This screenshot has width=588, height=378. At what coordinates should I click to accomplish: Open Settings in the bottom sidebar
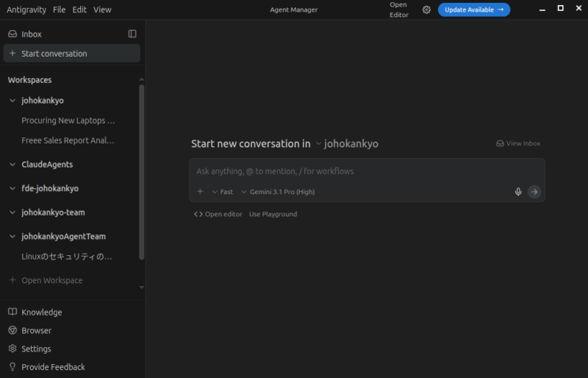coord(36,349)
